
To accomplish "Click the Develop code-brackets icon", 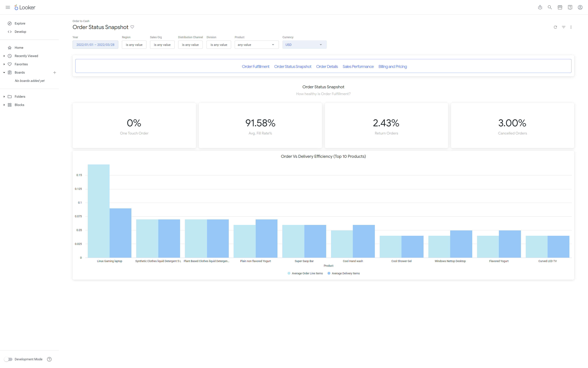I will pos(10,32).
